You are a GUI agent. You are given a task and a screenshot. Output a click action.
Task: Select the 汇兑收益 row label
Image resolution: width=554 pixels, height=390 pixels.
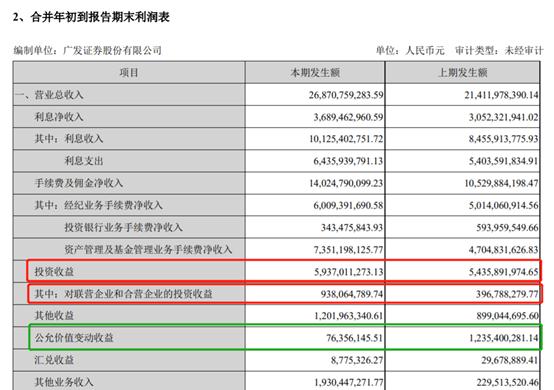(54, 360)
